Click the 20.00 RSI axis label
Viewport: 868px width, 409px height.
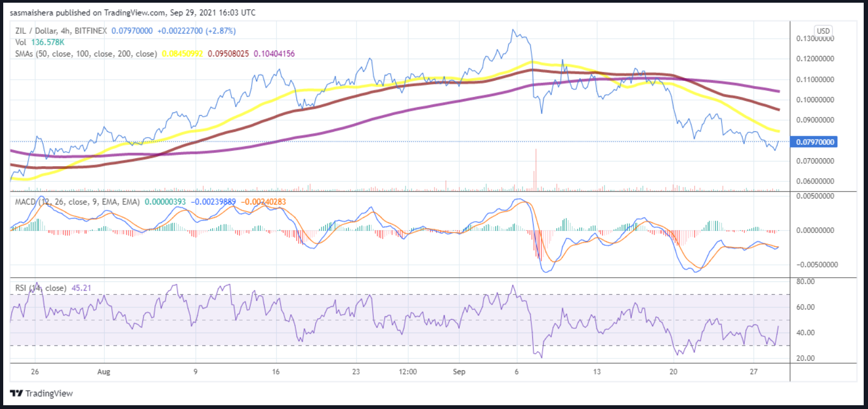tap(805, 358)
